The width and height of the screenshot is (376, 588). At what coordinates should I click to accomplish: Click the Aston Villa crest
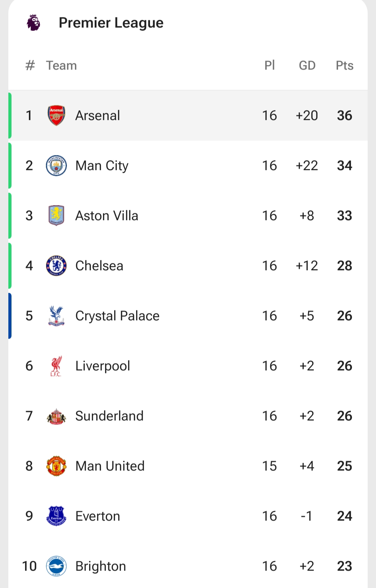coord(56,216)
